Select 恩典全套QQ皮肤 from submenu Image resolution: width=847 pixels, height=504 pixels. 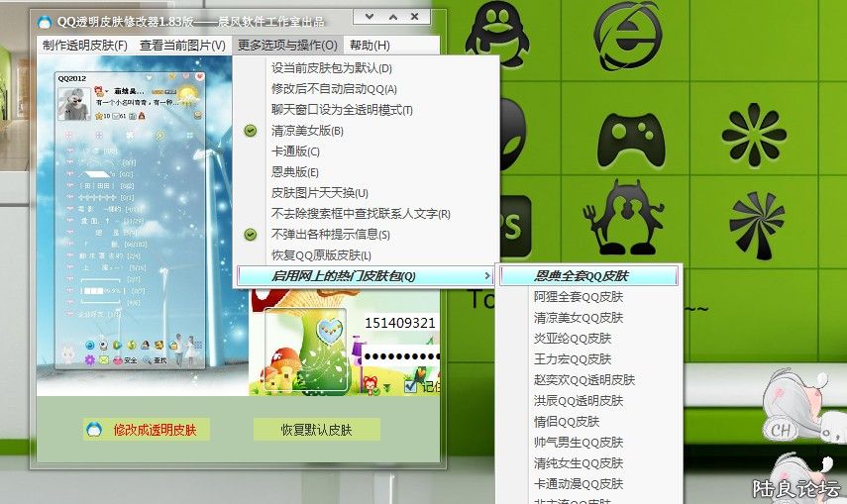pyautogui.click(x=582, y=276)
